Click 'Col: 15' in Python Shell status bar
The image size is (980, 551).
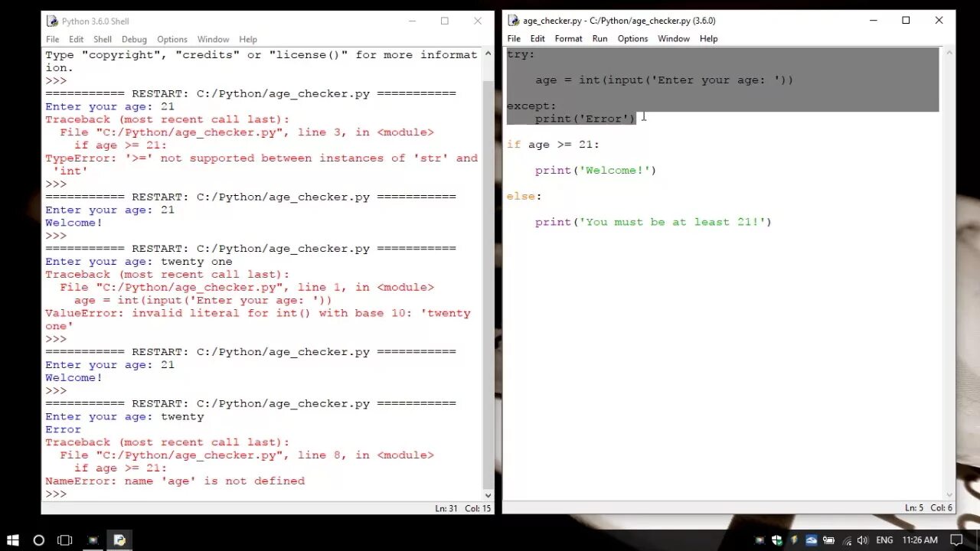(479, 508)
